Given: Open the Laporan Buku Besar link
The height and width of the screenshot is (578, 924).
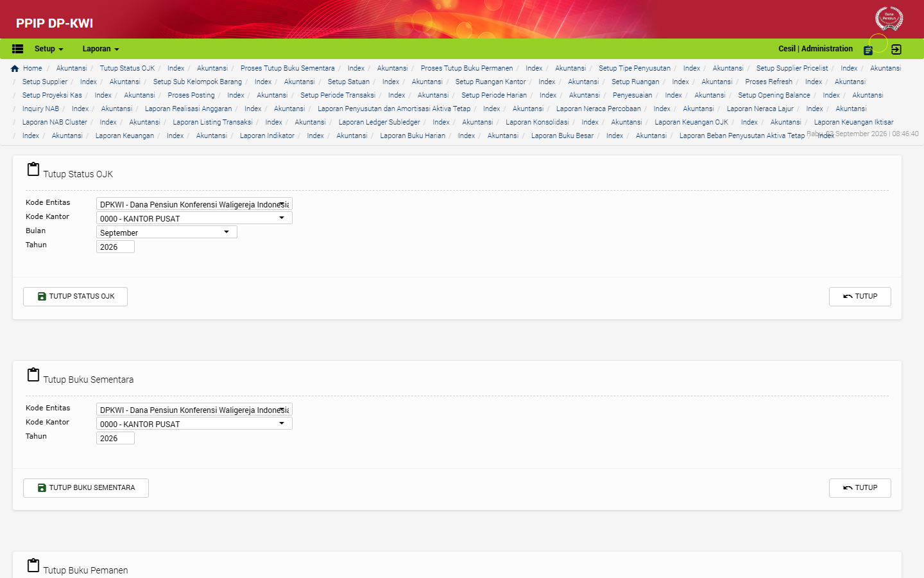Looking at the screenshot, I should tap(562, 136).
